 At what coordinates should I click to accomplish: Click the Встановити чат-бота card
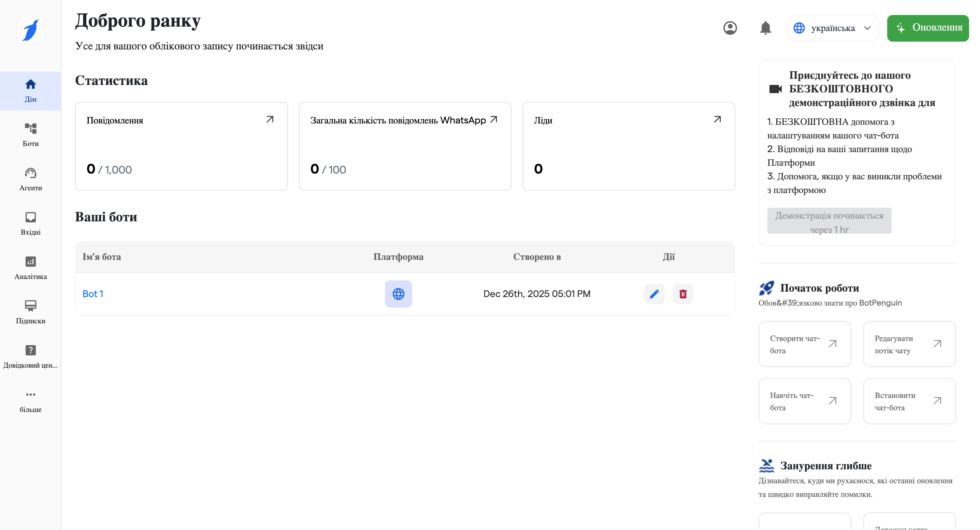(x=909, y=401)
